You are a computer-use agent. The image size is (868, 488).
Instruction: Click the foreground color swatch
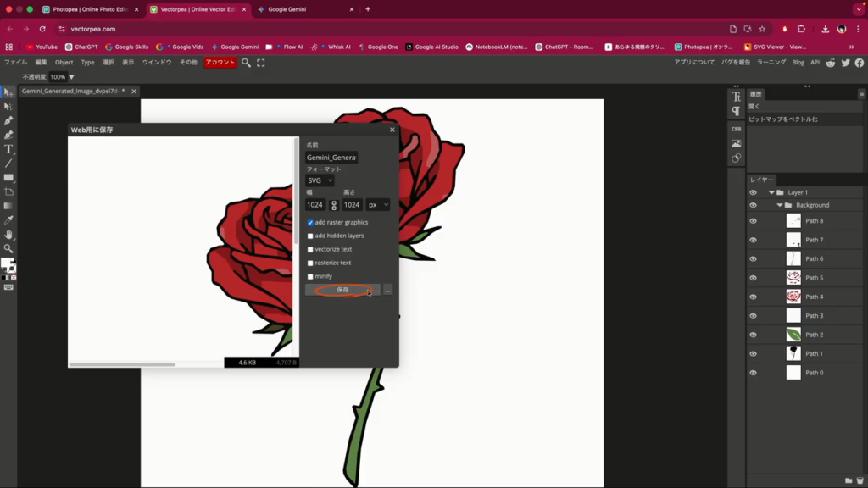[7, 263]
